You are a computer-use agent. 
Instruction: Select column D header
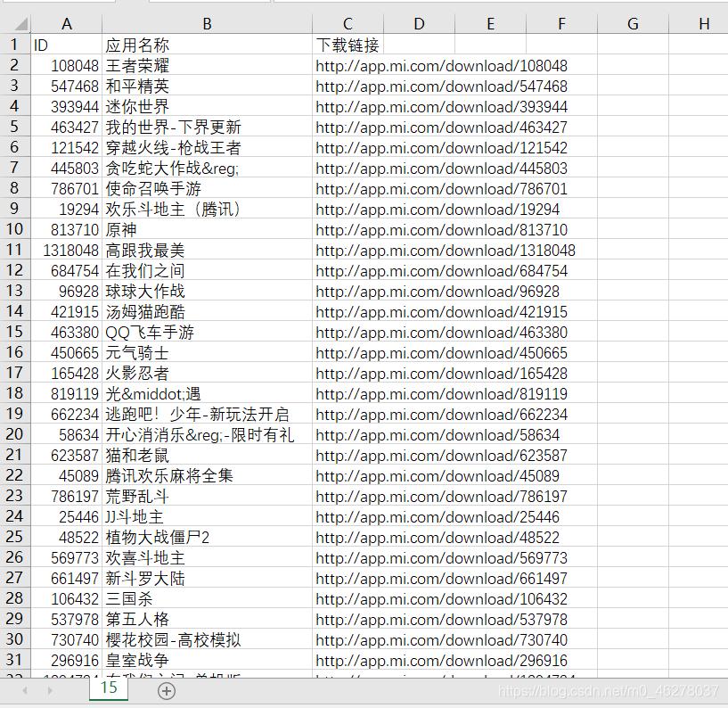click(x=419, y=24)
